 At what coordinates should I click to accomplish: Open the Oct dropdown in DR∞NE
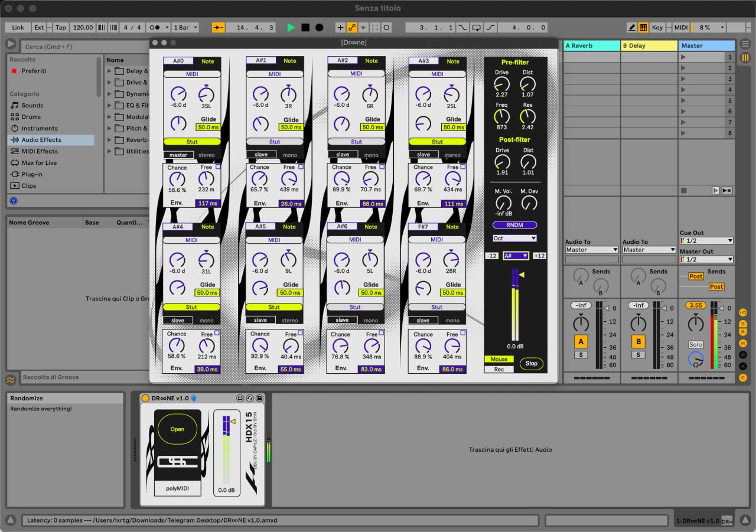(515, 238)
